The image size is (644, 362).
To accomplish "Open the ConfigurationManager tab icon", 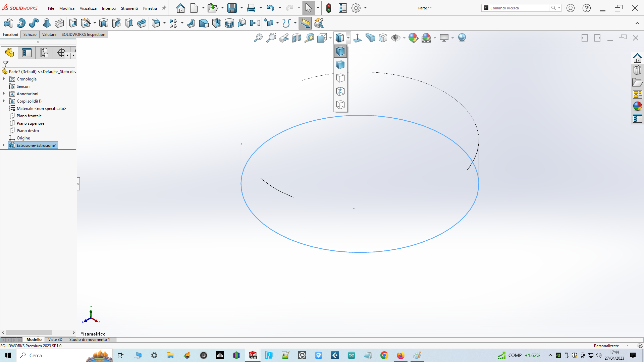I will tap(44, 53).
